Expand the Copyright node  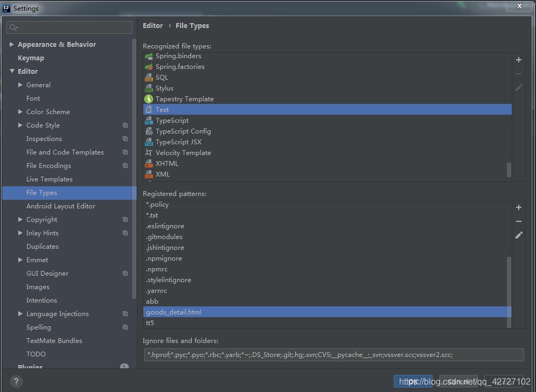[20, 219]
